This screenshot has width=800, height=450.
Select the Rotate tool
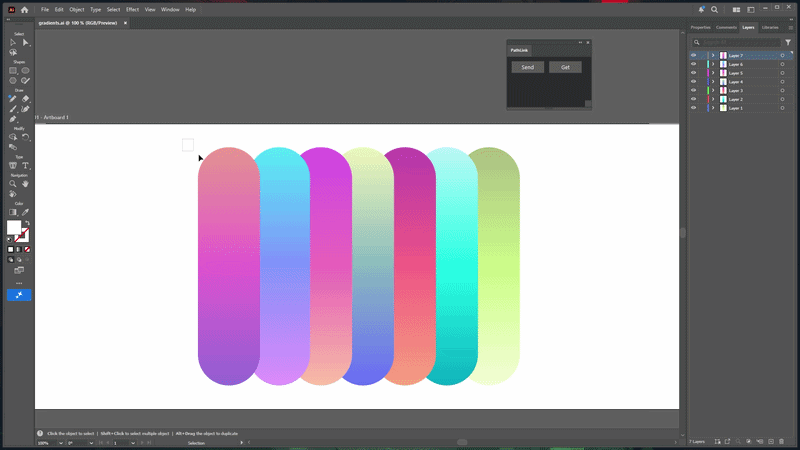[25, 137]
